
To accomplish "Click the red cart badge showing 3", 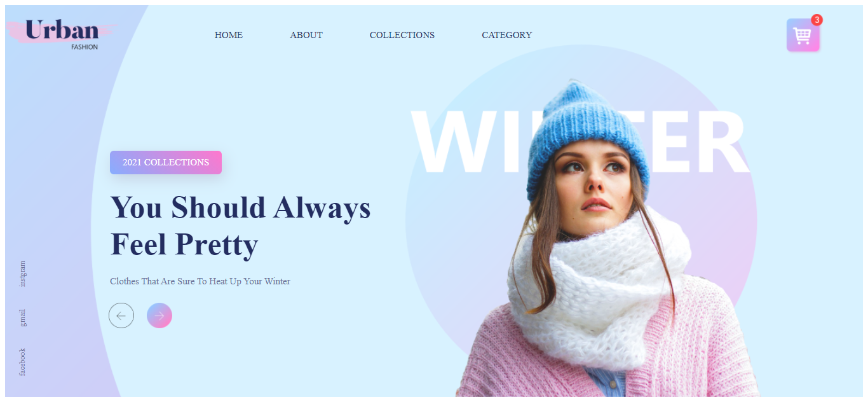I will 817,20.
